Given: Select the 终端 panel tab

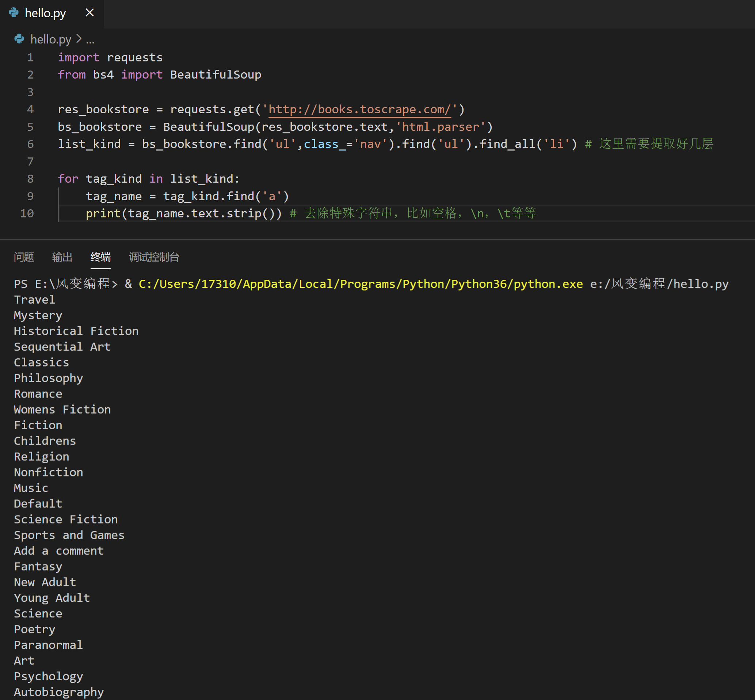Looking at the screenshot, I should point(100,257).
